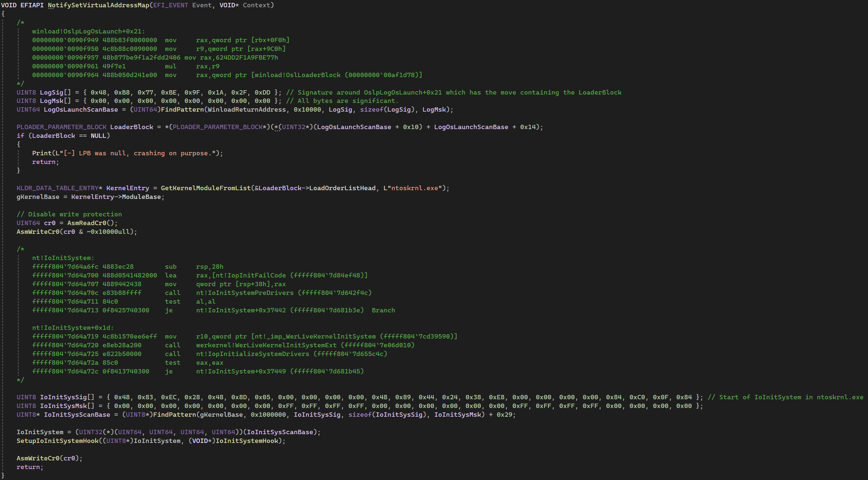The width and height of the screenshot is (868, 480).
Task: Click the 0x14 offset in the LoaderBlock line
Action: (528, 127)
